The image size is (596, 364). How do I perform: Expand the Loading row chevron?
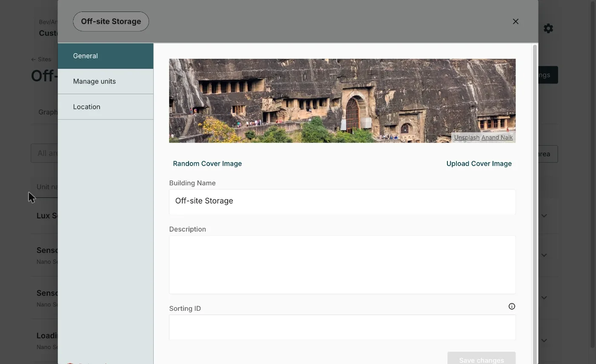(x=544, y=341)
